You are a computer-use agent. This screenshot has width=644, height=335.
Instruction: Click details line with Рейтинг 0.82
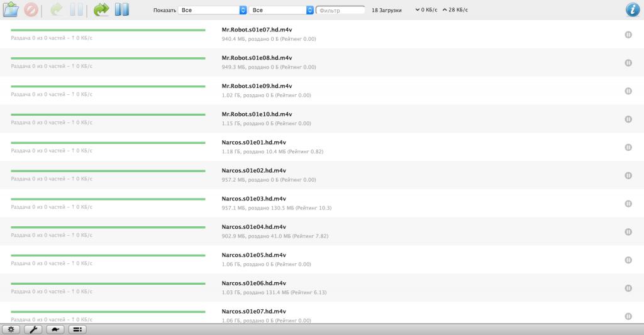coord(272,151)
